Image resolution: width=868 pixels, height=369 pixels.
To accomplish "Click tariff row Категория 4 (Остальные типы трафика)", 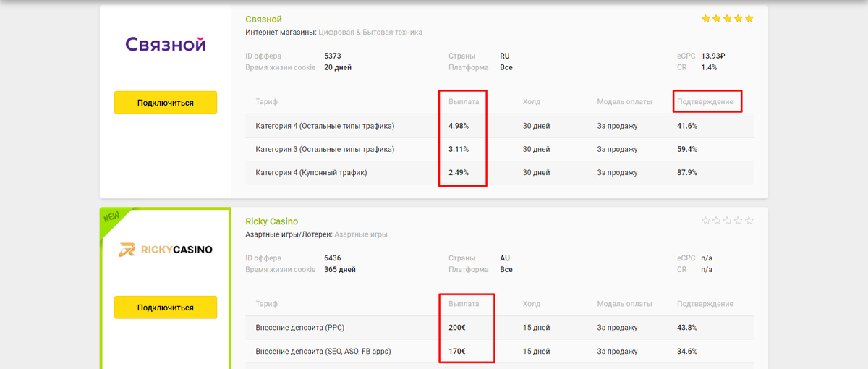I will (x=499, y=126).
